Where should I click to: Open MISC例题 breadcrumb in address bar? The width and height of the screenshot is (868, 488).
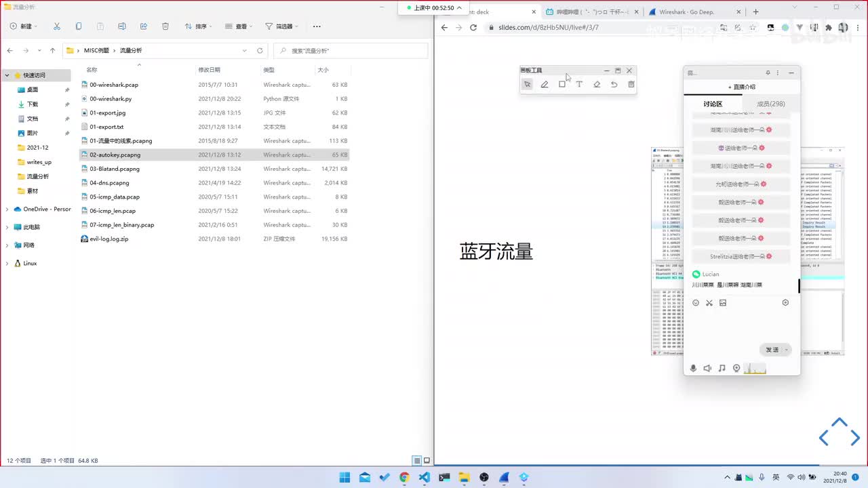[x=96, y=51]
